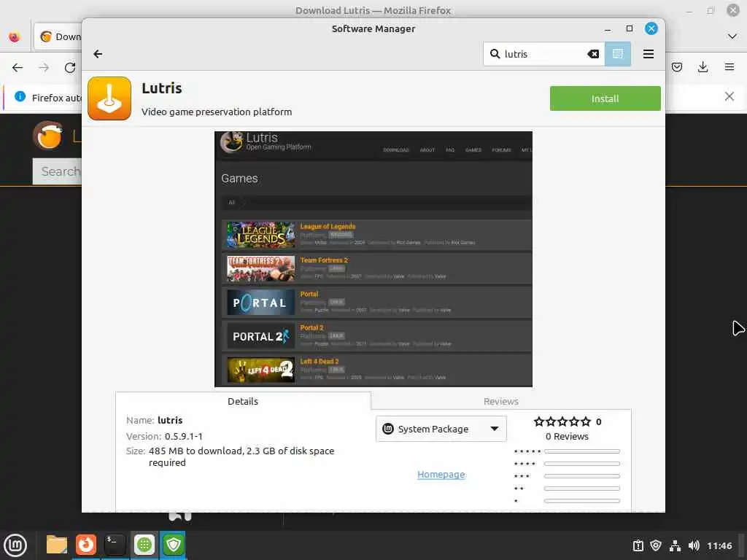Open Files from the taskbar
Screen dimensions: 747x560
click(x=57, y=545)
